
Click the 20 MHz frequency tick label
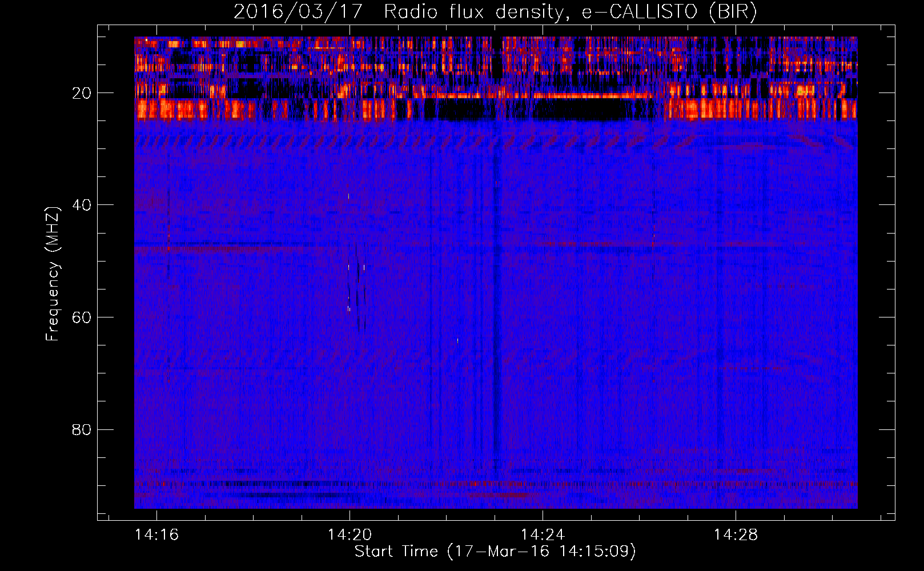tap(82, 93)
